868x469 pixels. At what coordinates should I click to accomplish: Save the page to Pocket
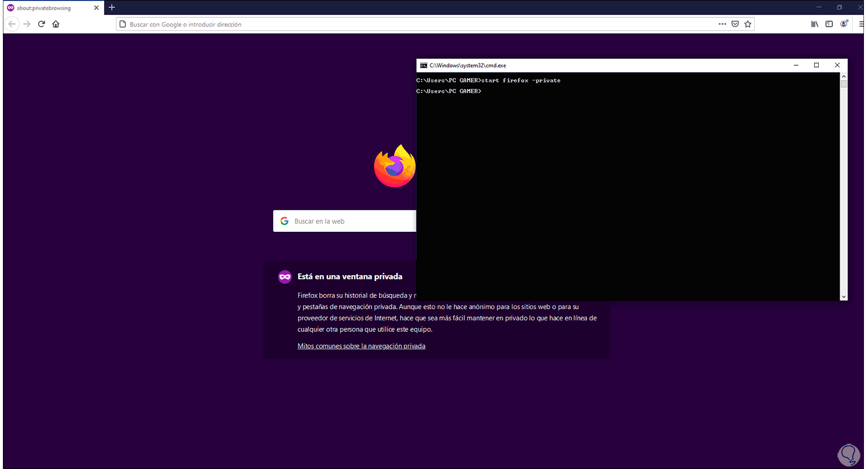tap(735, 24)
